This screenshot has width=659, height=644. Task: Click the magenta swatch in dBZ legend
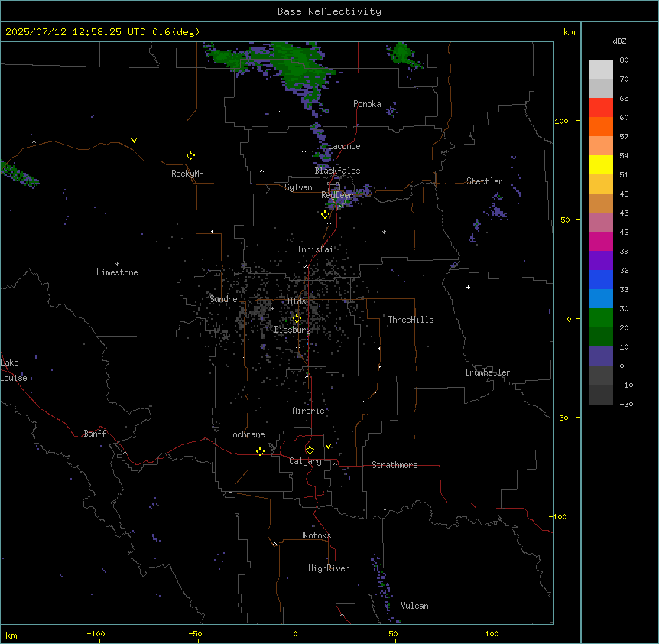[601, 241]
